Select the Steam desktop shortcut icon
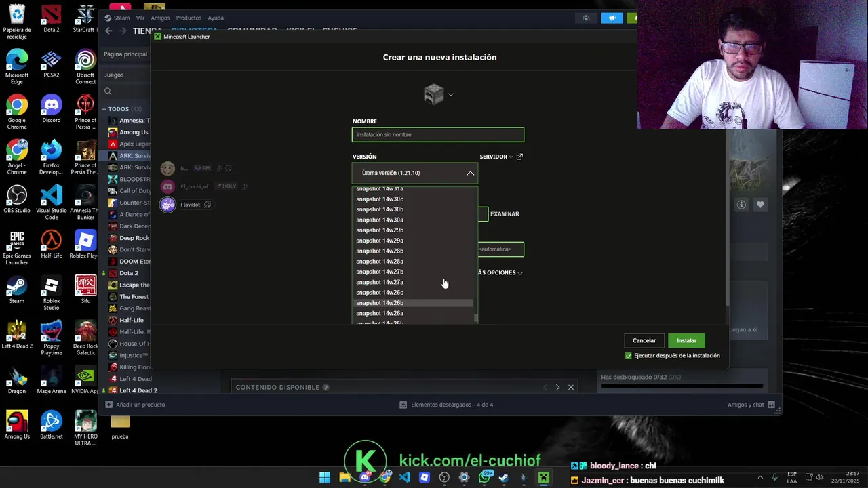The height and width of the screenshot is (488, 868). pos(17,289)
